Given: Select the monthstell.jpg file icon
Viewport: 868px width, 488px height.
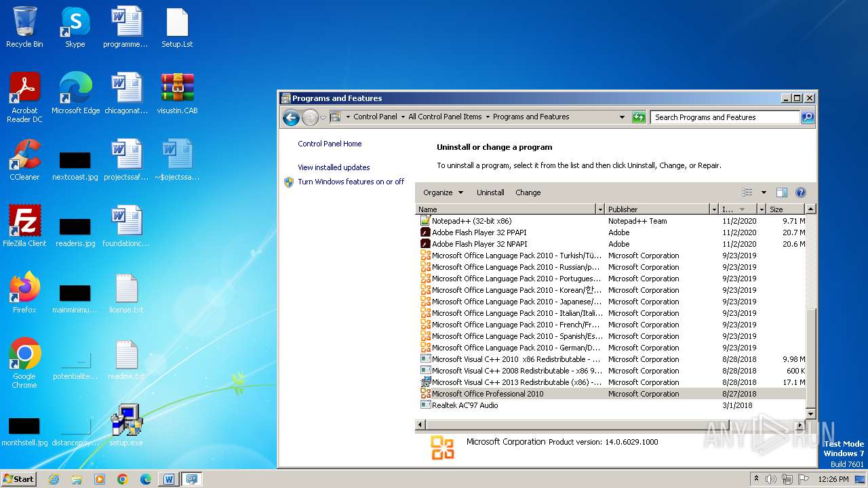Looking at the screenshot, I should tap(24, 431).
